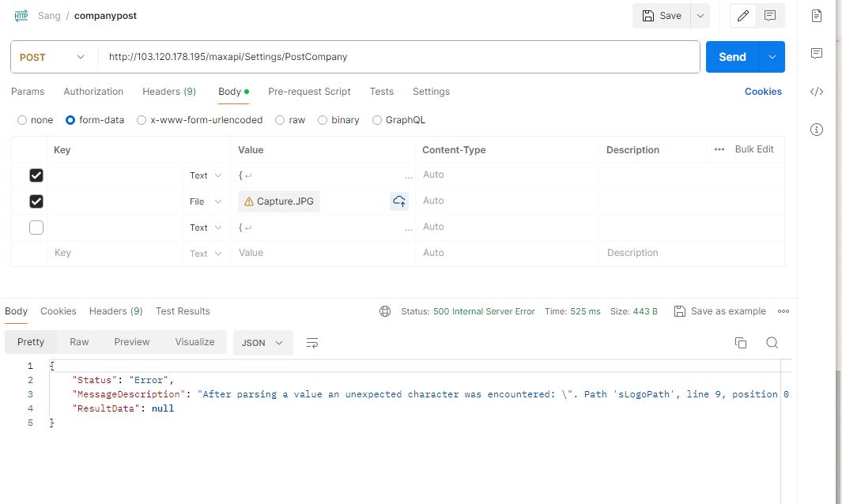Screen dimensions: 842x504
Task: Open the Test Results response tab
Action: 183,311
